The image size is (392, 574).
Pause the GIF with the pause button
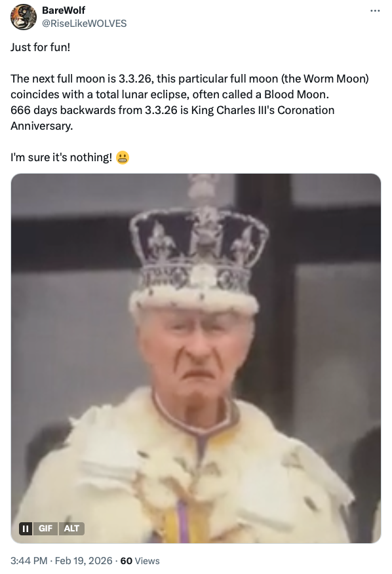coord(26,528)
